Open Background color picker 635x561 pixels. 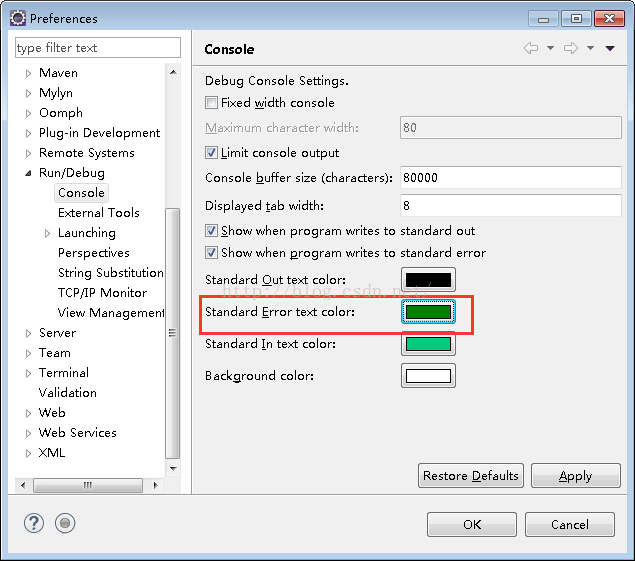pyautogui.click(x=428, y=375)
